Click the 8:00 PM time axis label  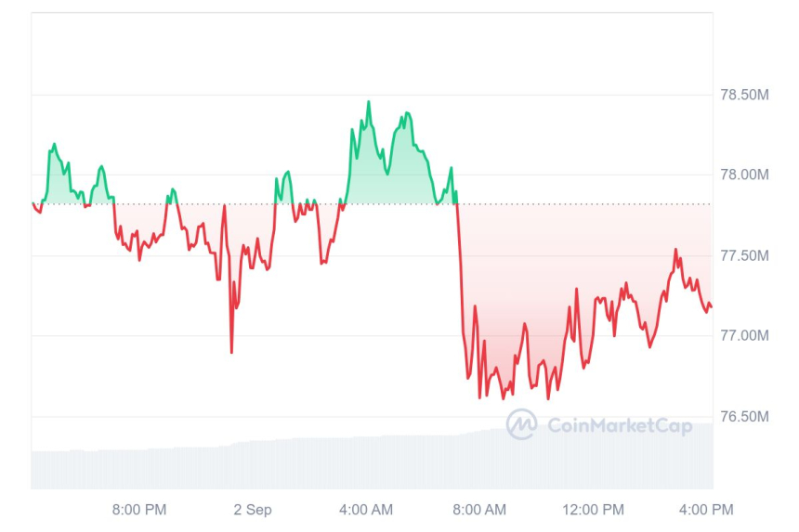[x=139, y=510]
